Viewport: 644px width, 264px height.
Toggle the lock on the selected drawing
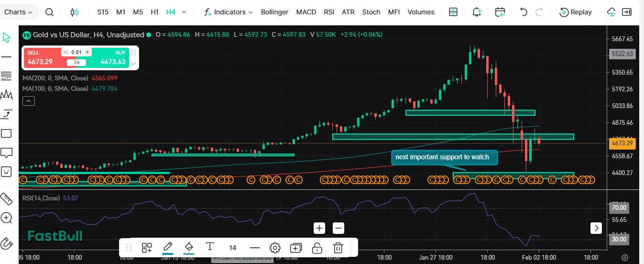tap(317, 248)
